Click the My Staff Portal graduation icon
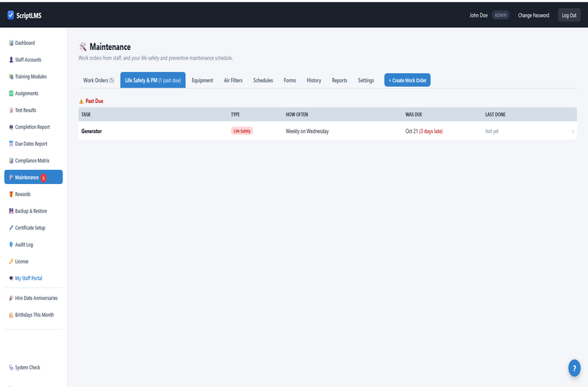Viewport: 588px width, 387px height. tap(11, 278)
